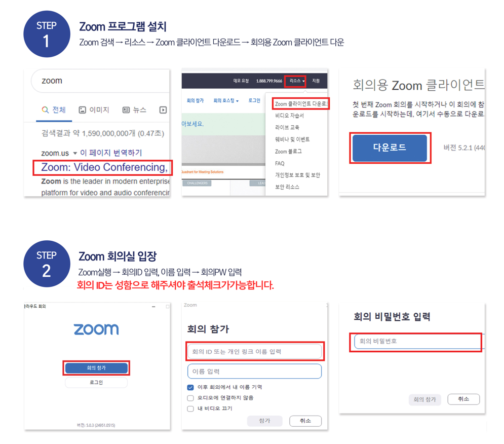Screen dimensions: 504x444
Task: Click the blue 다운로드 button
Action: click(390, 147)
